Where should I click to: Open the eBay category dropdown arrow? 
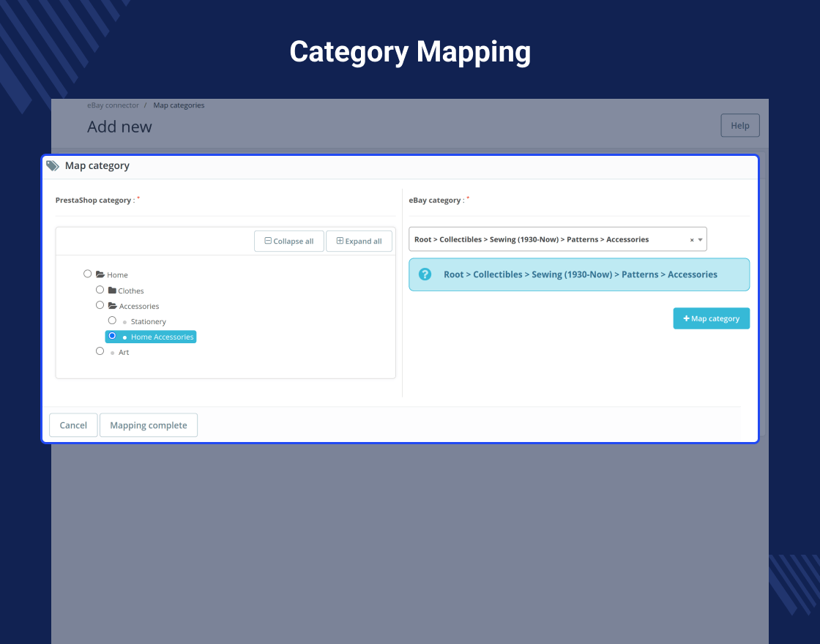(x=700, y=240)
